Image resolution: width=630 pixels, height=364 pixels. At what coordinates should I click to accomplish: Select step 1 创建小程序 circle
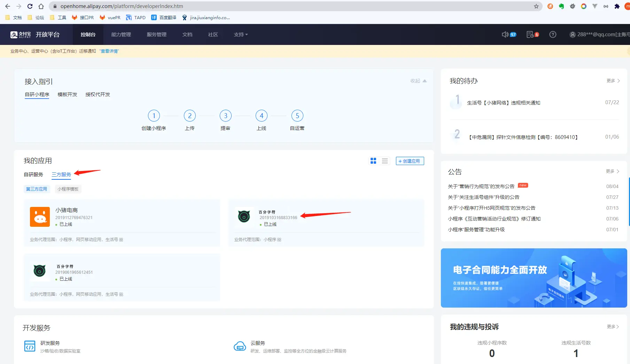[x=154, y=116]
